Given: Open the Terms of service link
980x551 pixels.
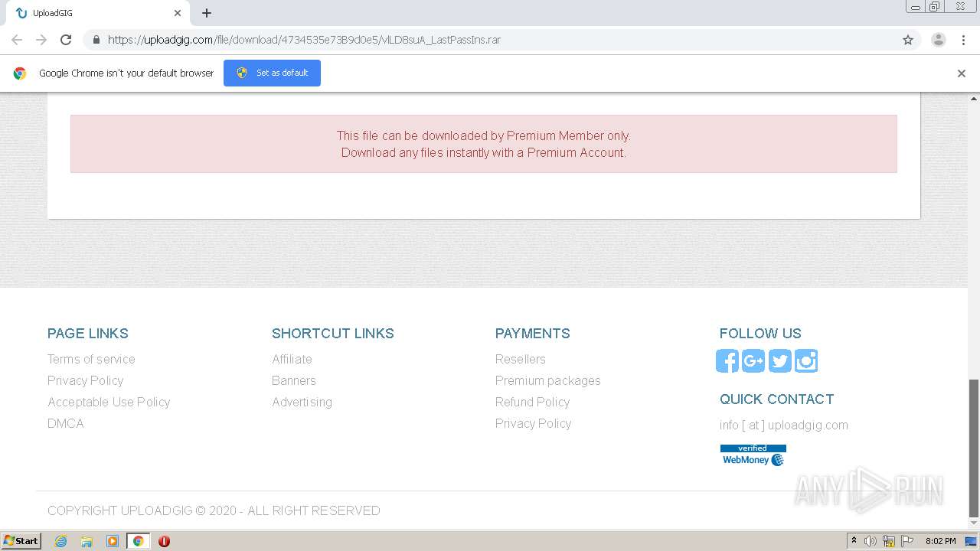Looking at the screenshot, I should pyautogui.click(x=91, y=359).
